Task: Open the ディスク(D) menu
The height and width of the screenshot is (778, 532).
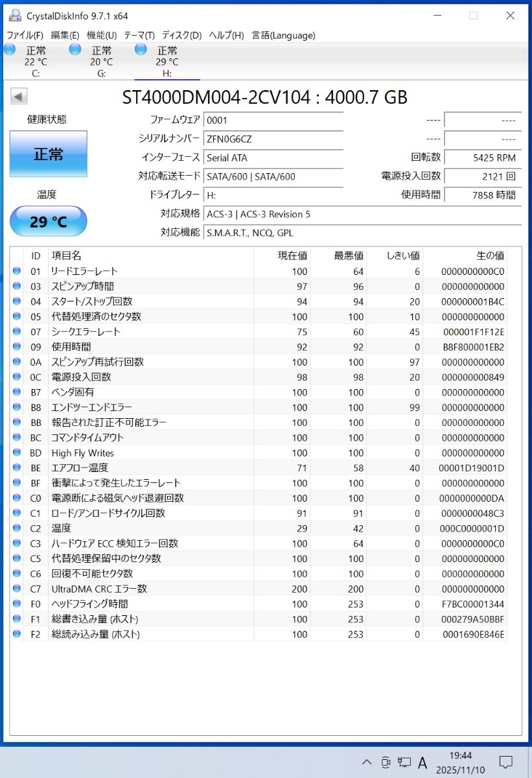Action: [181, 36]
